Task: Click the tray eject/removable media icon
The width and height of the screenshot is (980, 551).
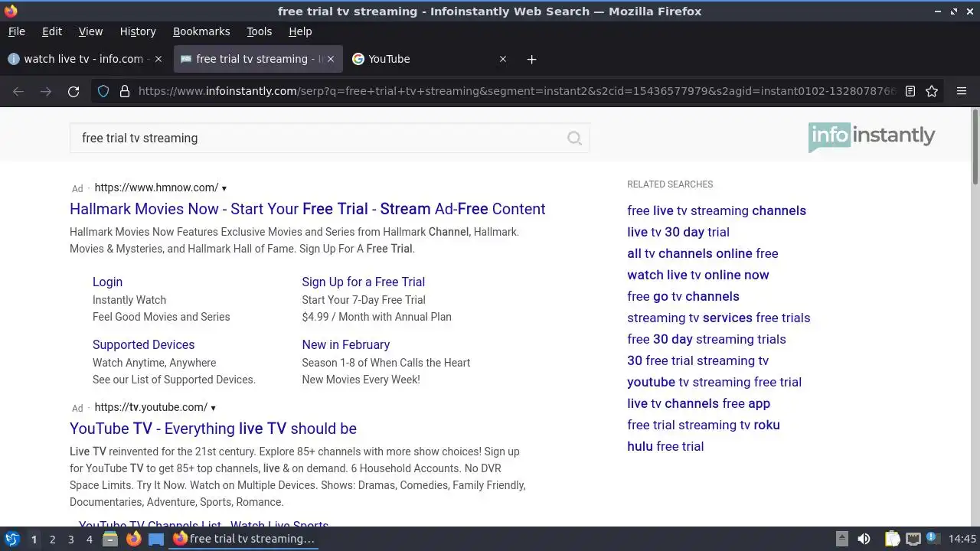Action: point(841,539)
